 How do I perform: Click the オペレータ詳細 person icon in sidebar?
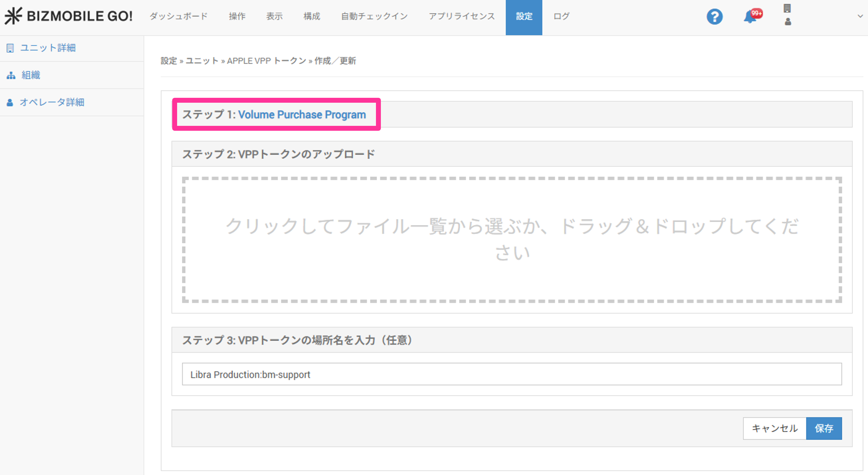point(10,102)
